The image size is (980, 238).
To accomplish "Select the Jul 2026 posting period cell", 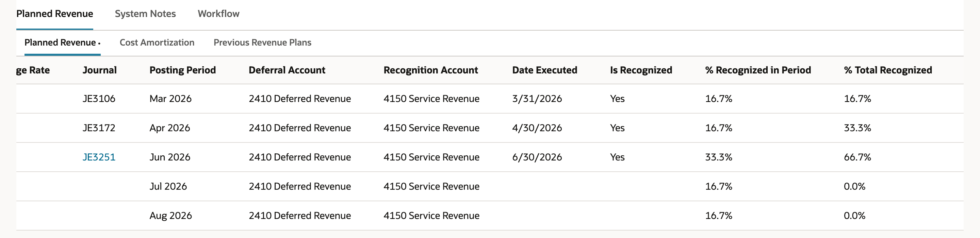I will pos(168,186).
